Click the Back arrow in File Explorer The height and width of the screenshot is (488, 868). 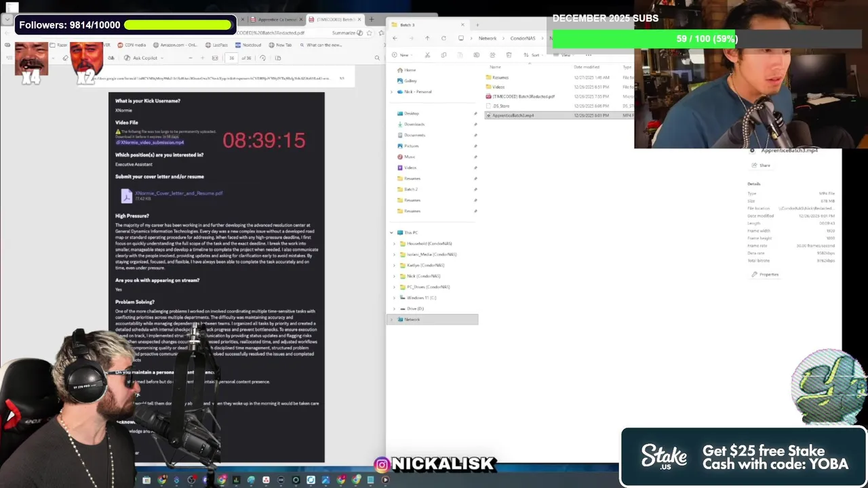click(x=395, y=38)
